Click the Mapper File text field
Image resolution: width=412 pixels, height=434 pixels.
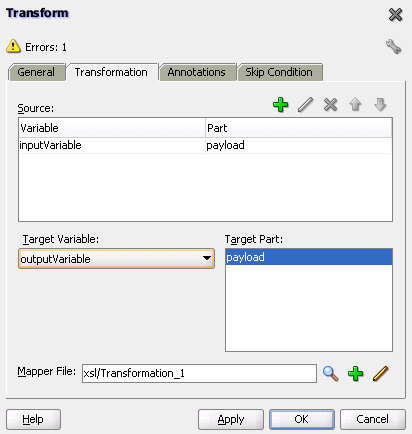199,373
